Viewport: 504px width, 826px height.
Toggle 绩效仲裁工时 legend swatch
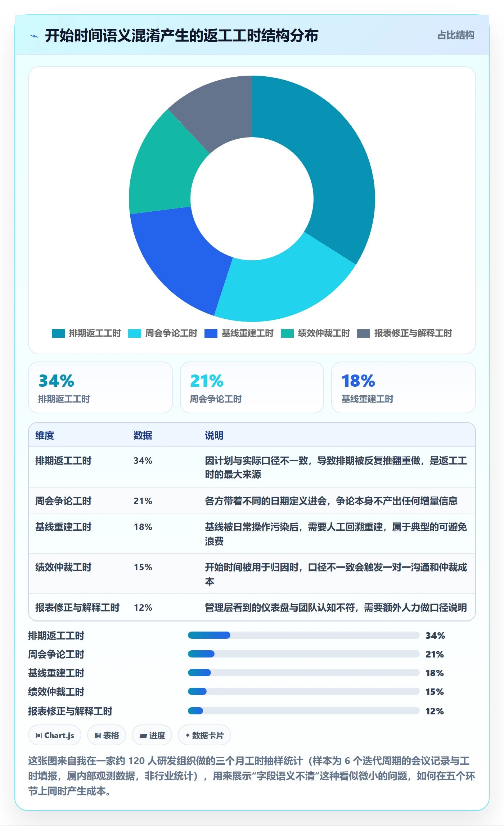pyautogui.click(x=287, y=333)
